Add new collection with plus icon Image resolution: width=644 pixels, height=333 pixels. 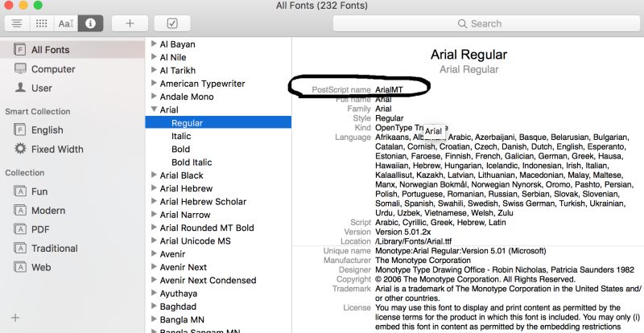[15, 318]
